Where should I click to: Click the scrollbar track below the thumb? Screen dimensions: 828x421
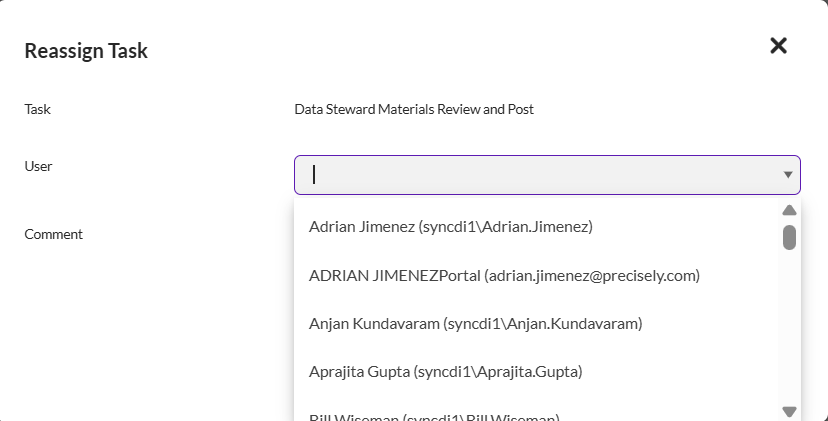tap(789, 330)
